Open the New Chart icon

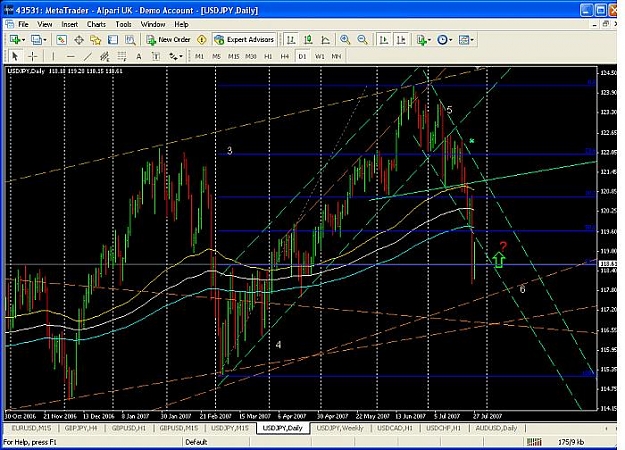click(15, 40)
